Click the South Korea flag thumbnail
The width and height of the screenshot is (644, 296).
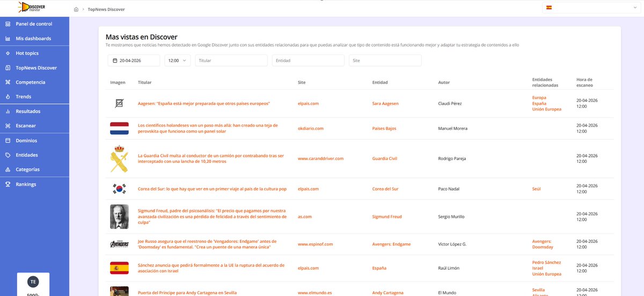coord(119,189)
